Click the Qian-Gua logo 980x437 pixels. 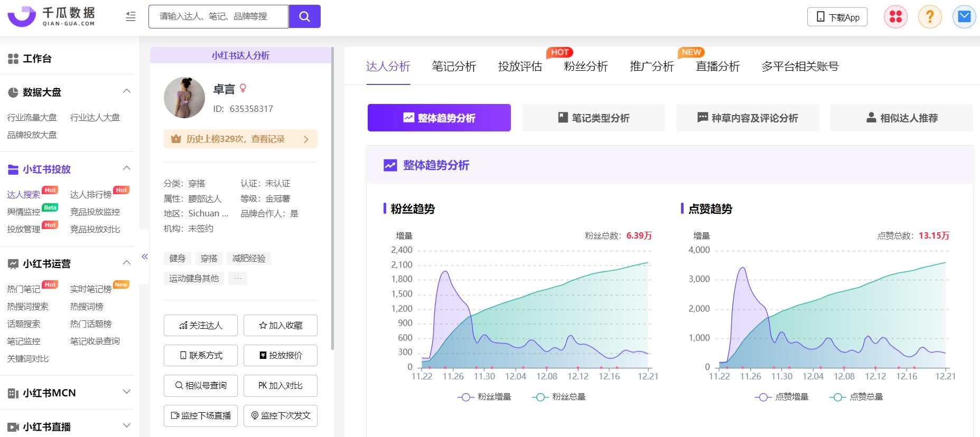click(x=51, y=16)
